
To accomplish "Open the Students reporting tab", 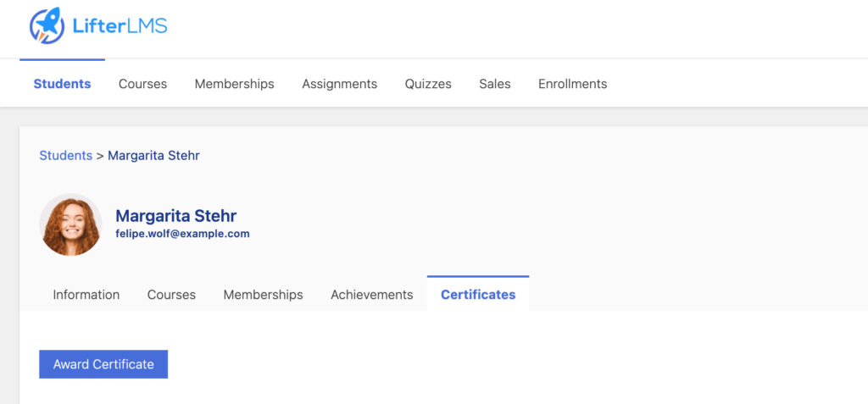I will [x=62, y=84].
